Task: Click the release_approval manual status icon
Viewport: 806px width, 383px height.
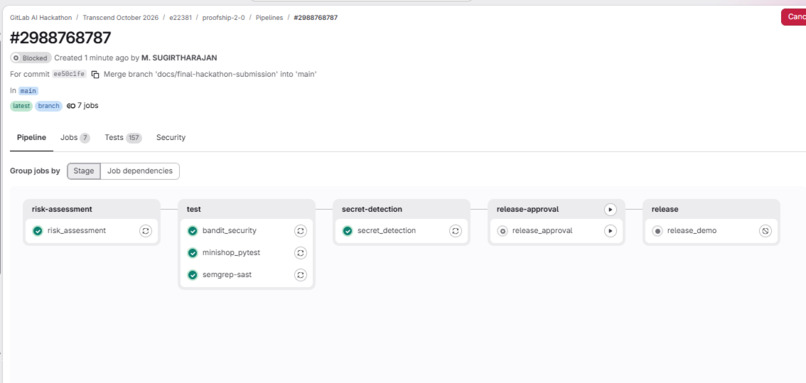Action: click(502, 231)
